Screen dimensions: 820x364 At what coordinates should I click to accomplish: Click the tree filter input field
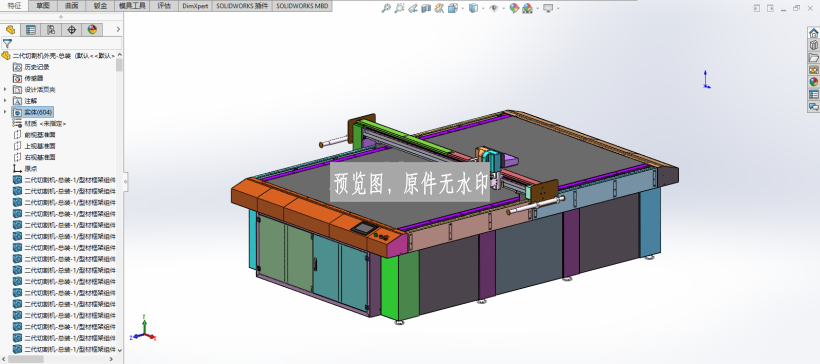click(x=61, y=43)
